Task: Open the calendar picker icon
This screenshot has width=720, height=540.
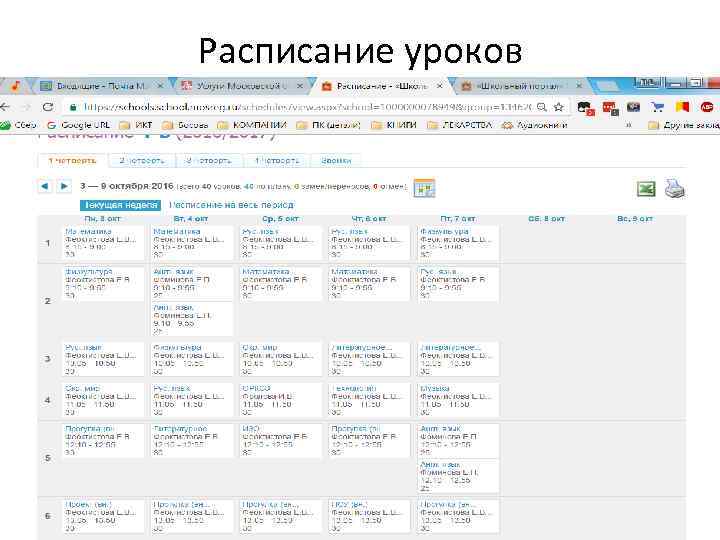Action: point(424,188)
